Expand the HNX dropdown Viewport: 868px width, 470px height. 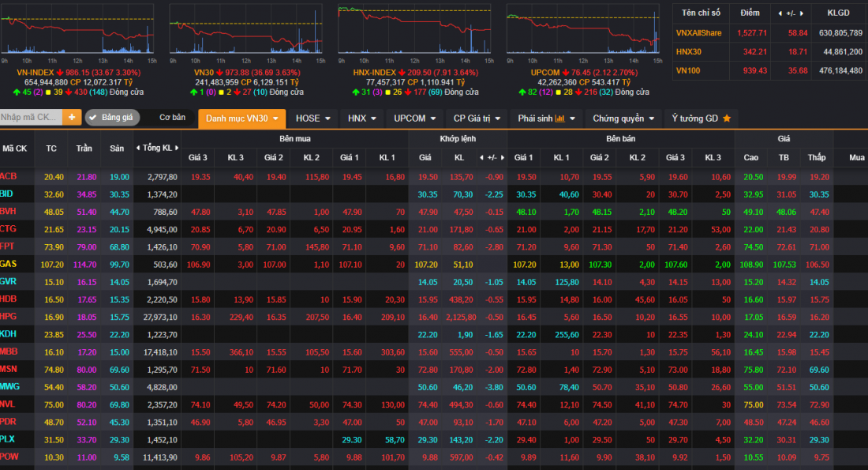pyautogui.click(x=362, y=118)
